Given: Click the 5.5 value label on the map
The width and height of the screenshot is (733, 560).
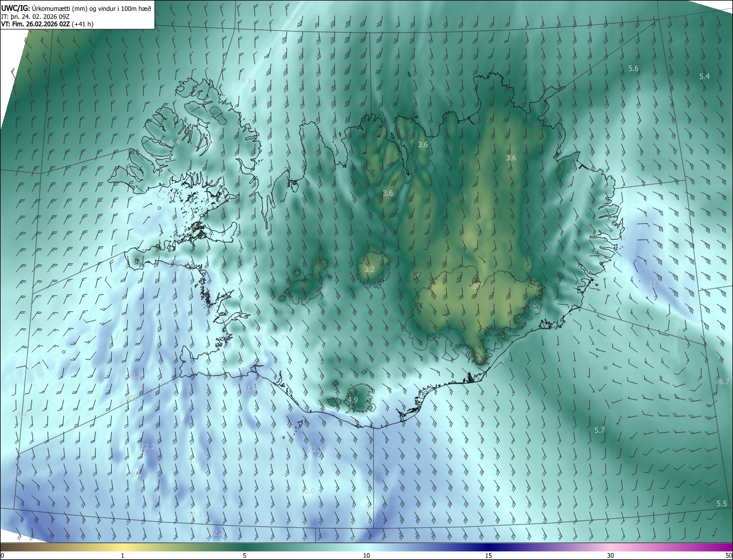Looking at the screenshot, I should click(722, 503).
